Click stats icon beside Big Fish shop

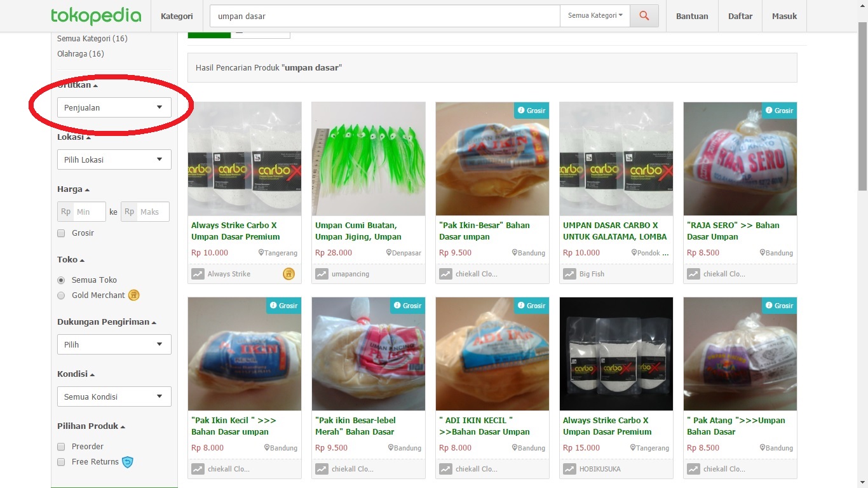[569, 274]
